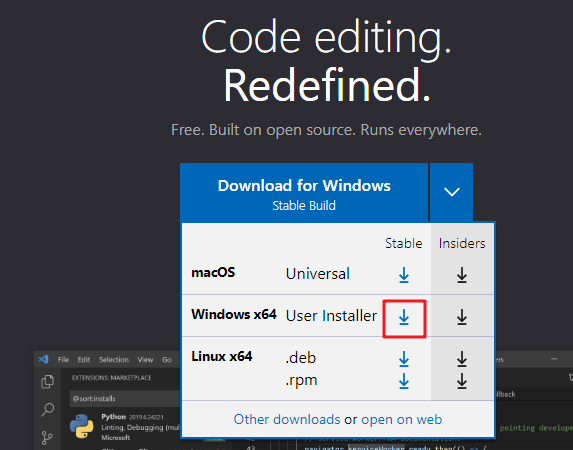This screenshot has width=573, height=450.
Task: Click the 'User Installer' text
Action: click(x=331, y=316)
